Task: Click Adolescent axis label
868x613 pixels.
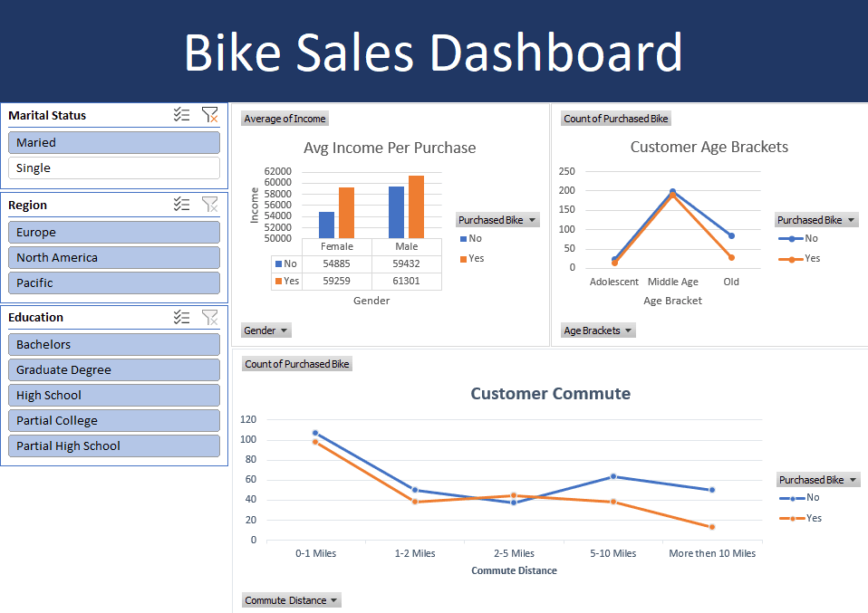Action: (614, 282)
